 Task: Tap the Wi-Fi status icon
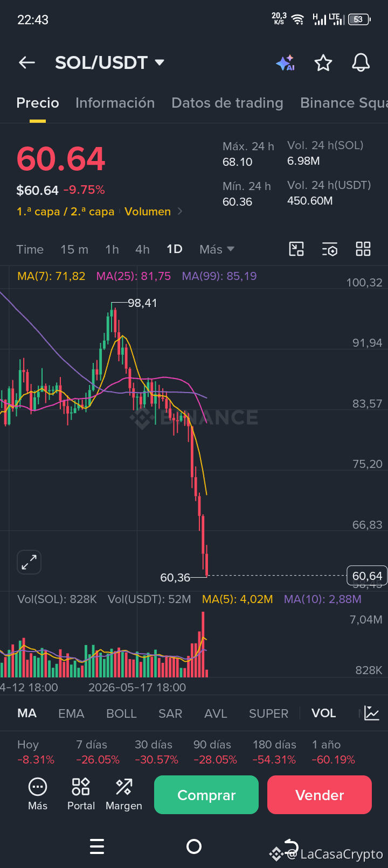click(x=297, y=19)
